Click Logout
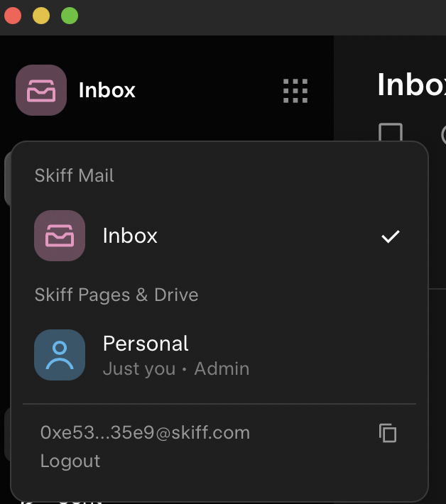The width and height of the screenshot is (446, 504). point(70,461)
